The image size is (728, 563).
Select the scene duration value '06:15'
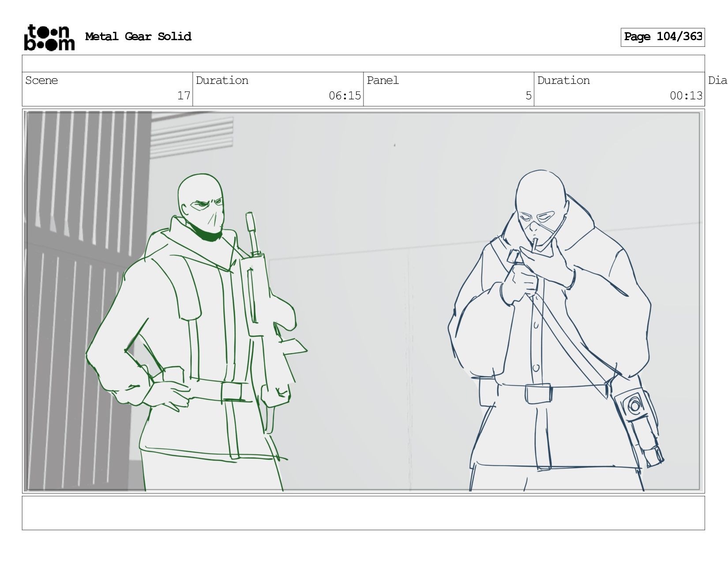[x=345, y=96]
